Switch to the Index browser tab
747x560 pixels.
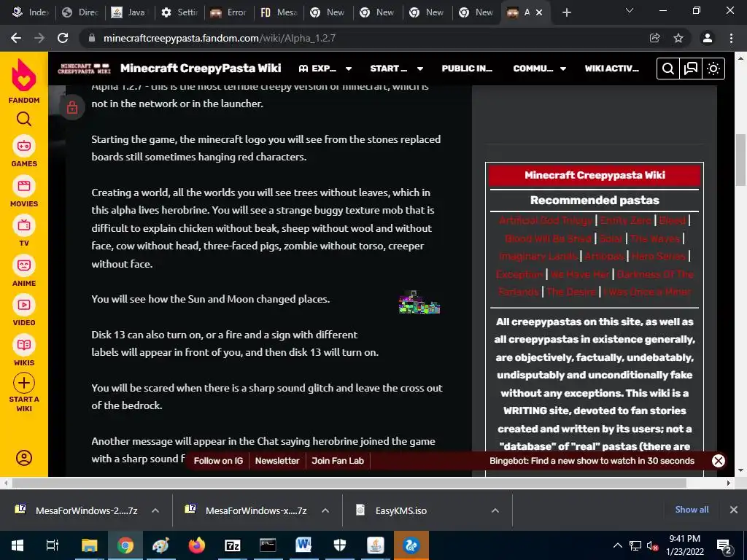[29, 12]
